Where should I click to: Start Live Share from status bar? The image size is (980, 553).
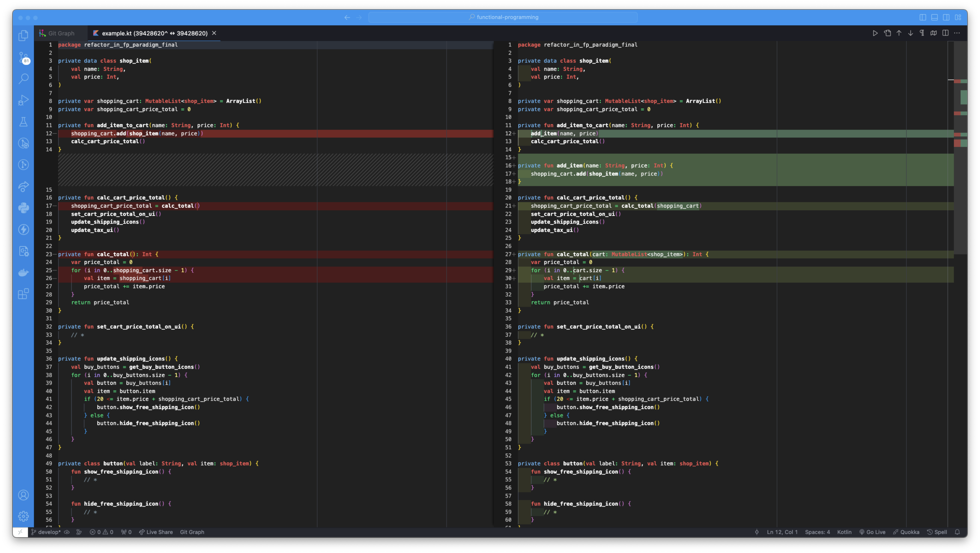[x=156, y=532]
